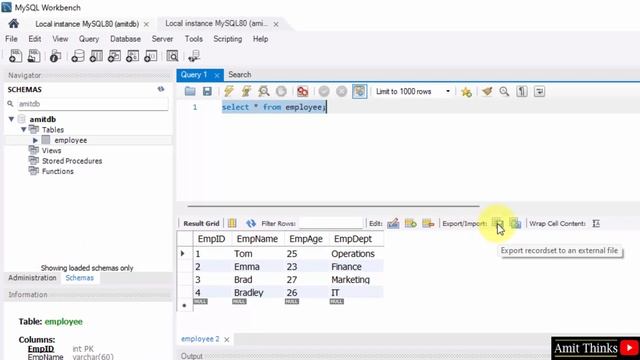Save the script with floppy icon
This screenshot has height=360, width=640.
point(207,91)
